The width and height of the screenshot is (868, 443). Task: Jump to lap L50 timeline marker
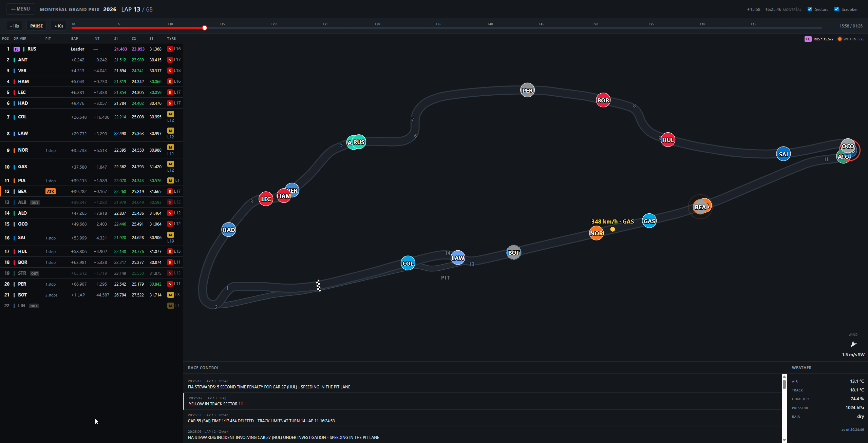[x=595, y=24]
